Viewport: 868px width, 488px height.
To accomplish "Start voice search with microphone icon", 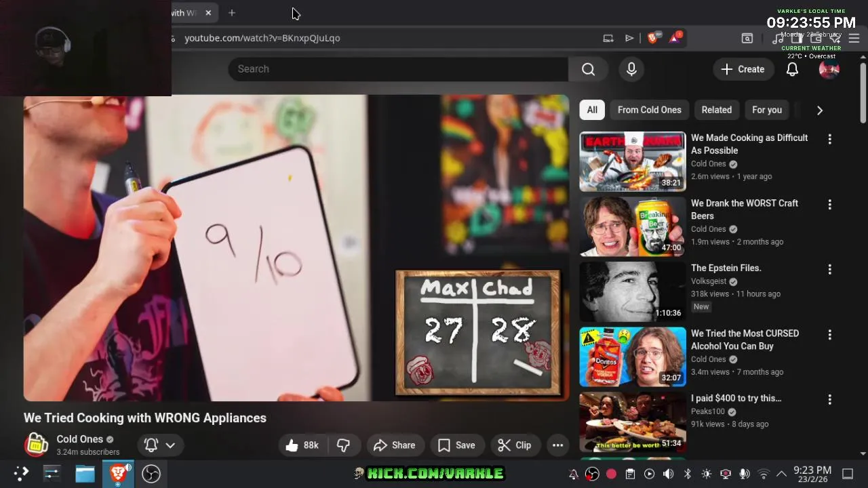I will tap(631, 69).
